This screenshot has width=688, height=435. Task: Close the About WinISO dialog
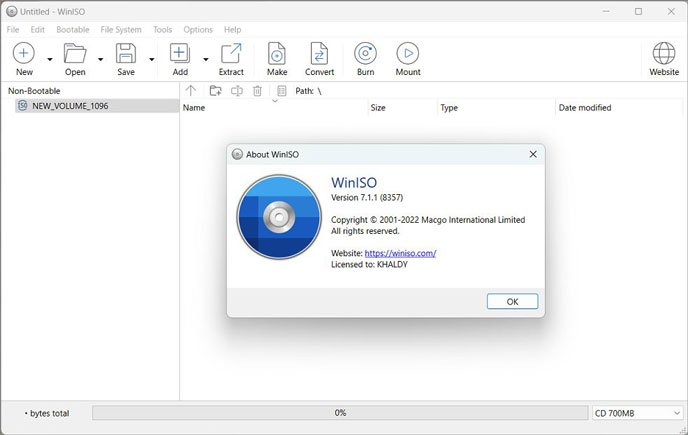click(x=533, y=155)
